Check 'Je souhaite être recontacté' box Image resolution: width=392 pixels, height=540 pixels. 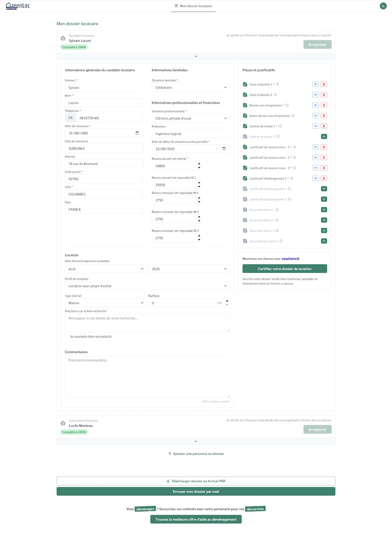pos(67,337)
